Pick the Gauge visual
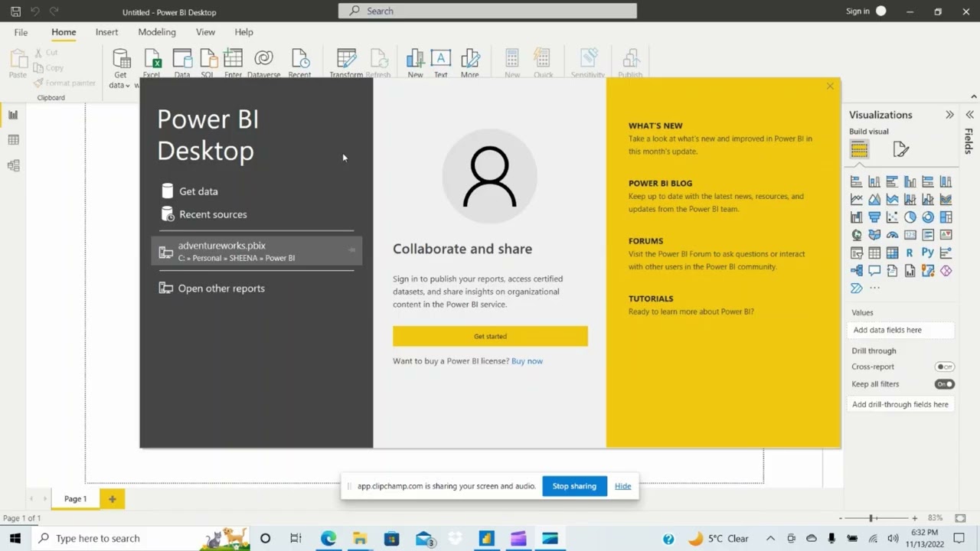Screen dimensions: 980x551 [892, 235]
